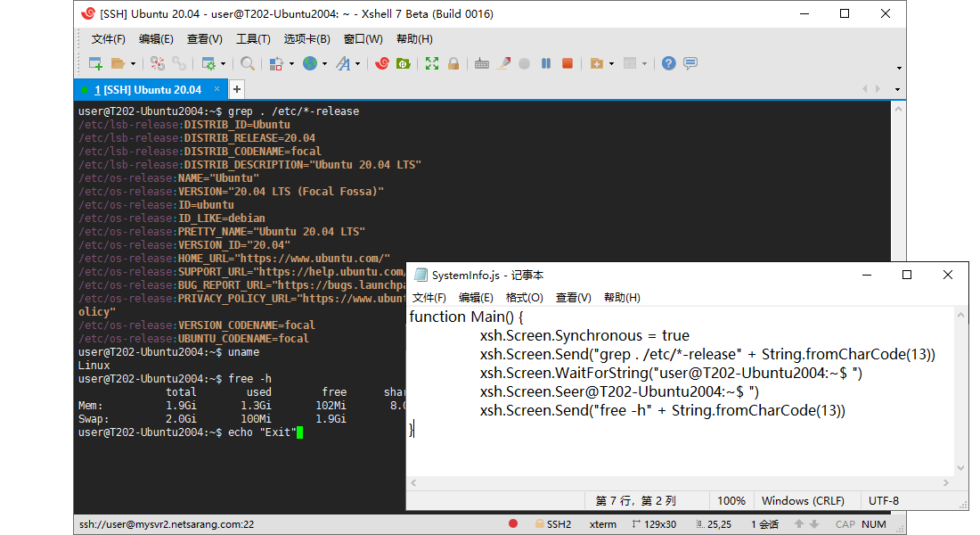Click the Disconnect toolbar icon
The height and width of the screenshot is (535, 980).
click(158, 63)
